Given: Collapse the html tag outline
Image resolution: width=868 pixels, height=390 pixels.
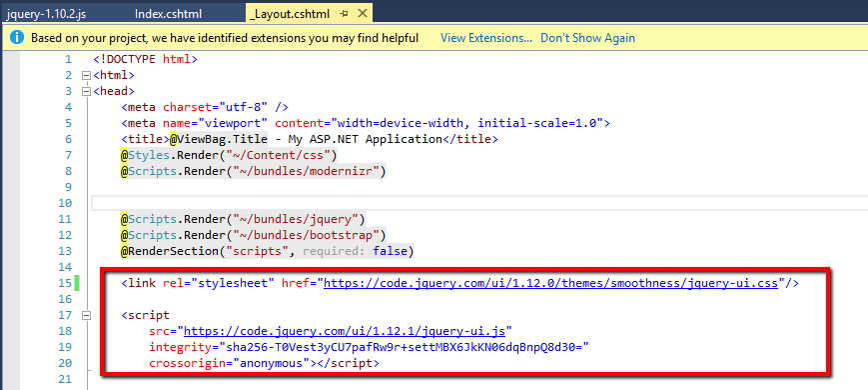Looking at the screenshot, I should coord(85,75).
